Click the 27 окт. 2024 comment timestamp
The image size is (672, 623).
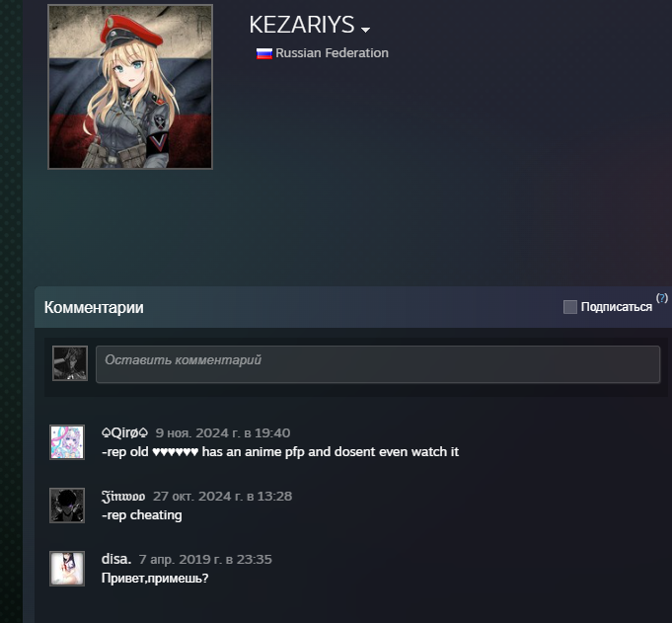tap(222, 496)
